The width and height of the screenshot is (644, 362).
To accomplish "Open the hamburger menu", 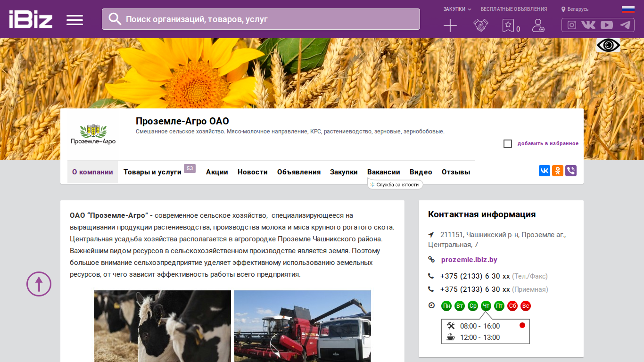I will tap(74, 20).
